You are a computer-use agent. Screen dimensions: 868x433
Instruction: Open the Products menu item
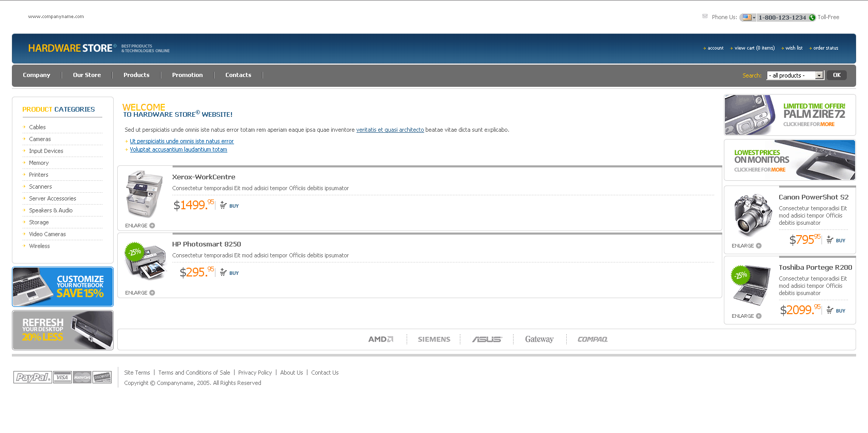tap(136, 75)
